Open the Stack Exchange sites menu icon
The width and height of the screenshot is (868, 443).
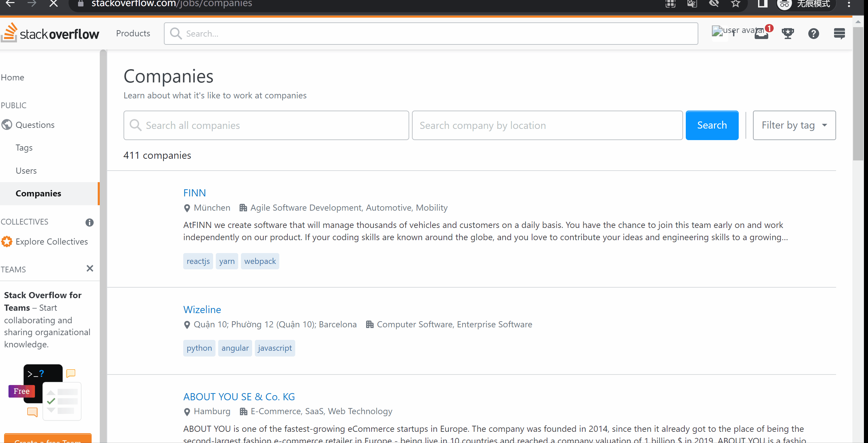tap(839, 34)
